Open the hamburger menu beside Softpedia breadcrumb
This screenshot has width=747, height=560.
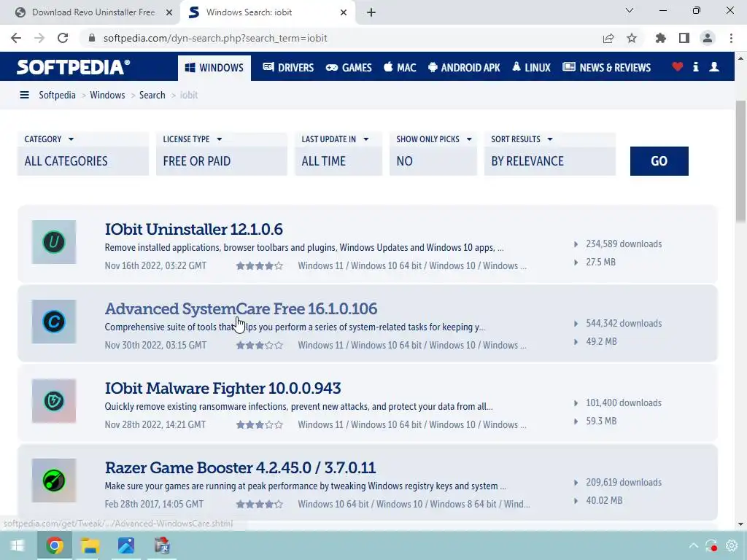[x=24, y=95]
